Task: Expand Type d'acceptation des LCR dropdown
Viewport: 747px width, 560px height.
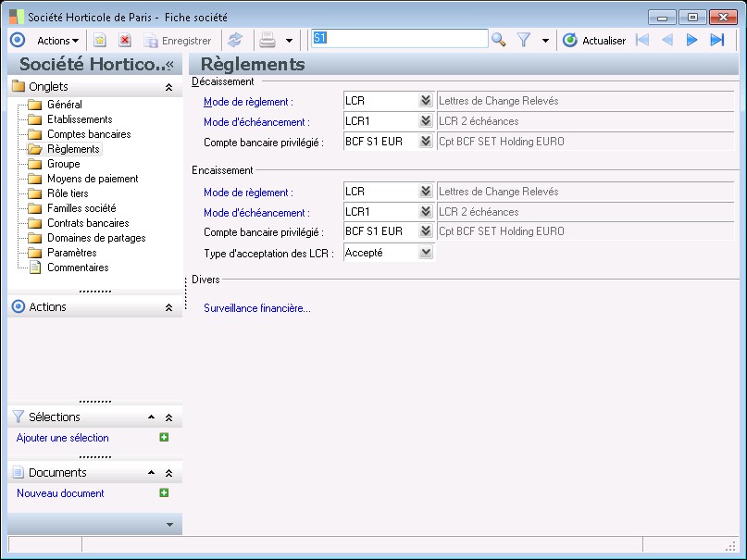Action: coord(425,252)
